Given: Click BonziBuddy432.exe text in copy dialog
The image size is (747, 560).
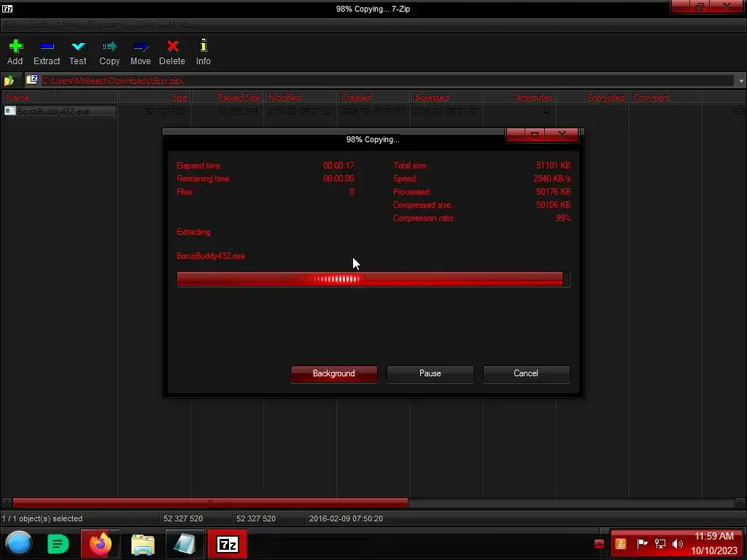Looking at the screenshot, I should (211, 256).
